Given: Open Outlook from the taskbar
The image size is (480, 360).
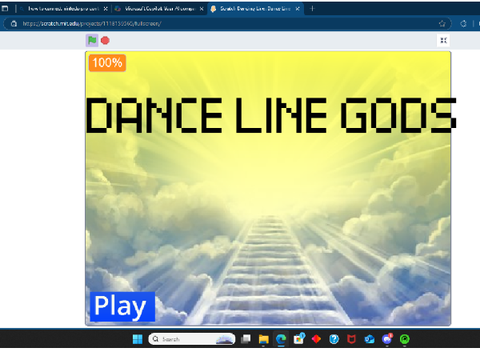Looking at the screenshot, I should 369,339.
